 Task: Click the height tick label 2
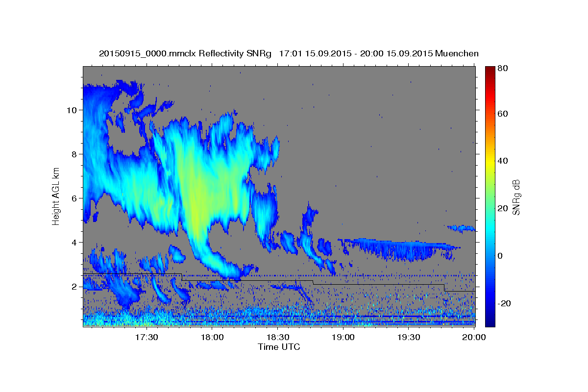click(74, 286)
